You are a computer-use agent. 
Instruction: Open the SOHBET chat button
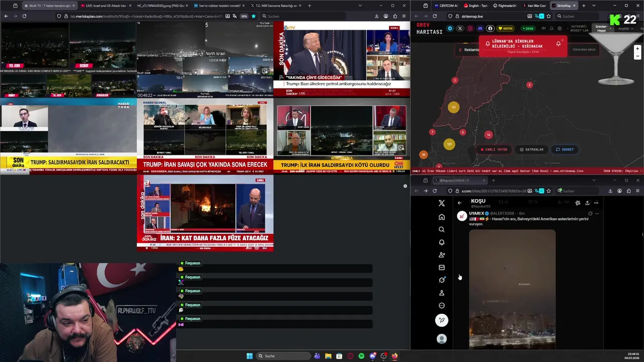click(565, 149)
